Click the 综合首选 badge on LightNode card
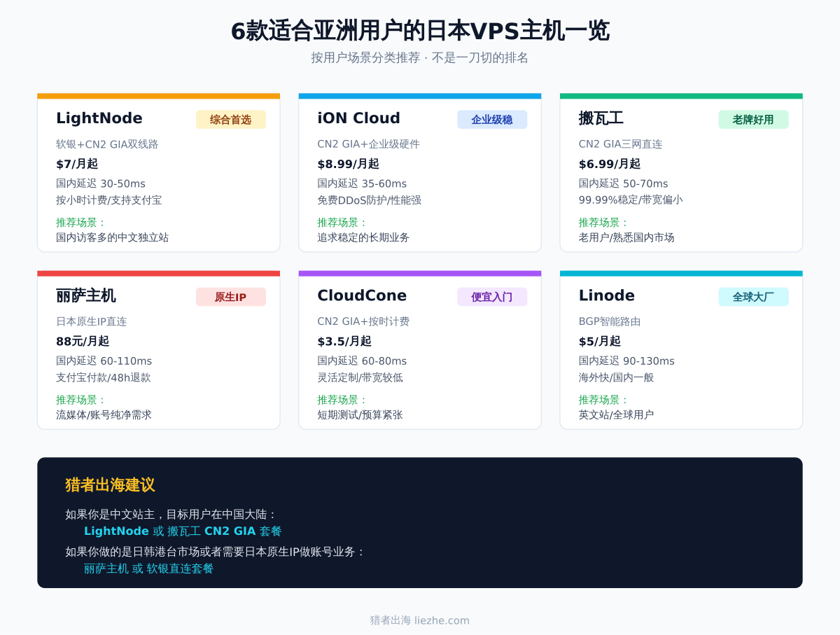Screen dimensions: 840x635 230,120
